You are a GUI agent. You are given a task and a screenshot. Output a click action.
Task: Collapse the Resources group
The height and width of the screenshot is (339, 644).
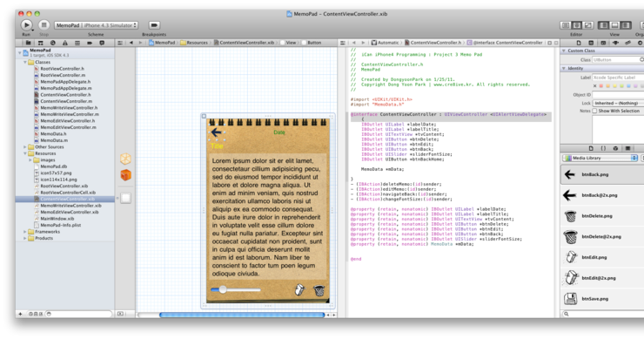pos(25,153)
